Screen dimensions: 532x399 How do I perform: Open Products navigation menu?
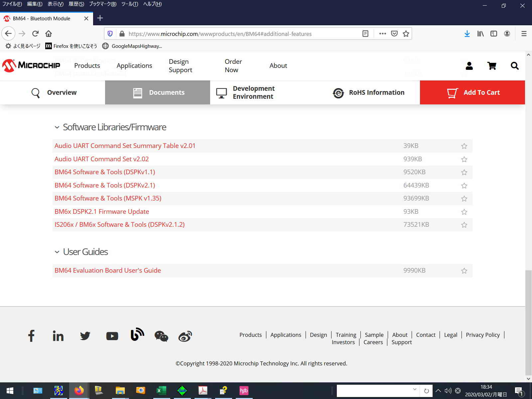pyautogui.click(x=87, y=66)
